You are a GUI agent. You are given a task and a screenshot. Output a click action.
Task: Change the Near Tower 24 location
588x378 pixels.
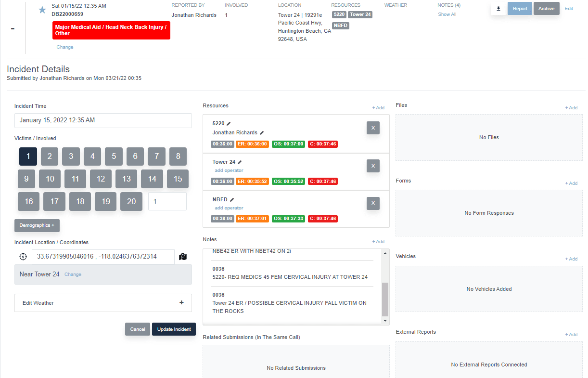pyautogui.click(x=73, y=274)
